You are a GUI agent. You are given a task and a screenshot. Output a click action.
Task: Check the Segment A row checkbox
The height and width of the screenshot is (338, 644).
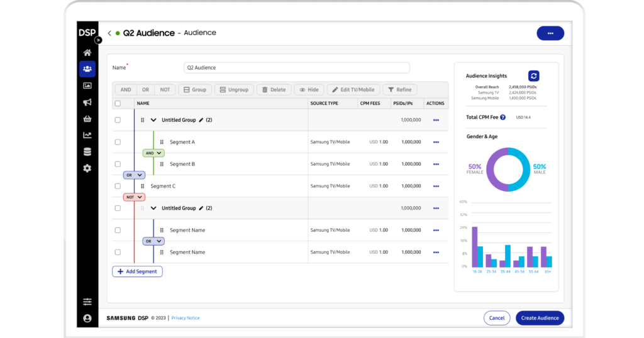pos(118,142)
